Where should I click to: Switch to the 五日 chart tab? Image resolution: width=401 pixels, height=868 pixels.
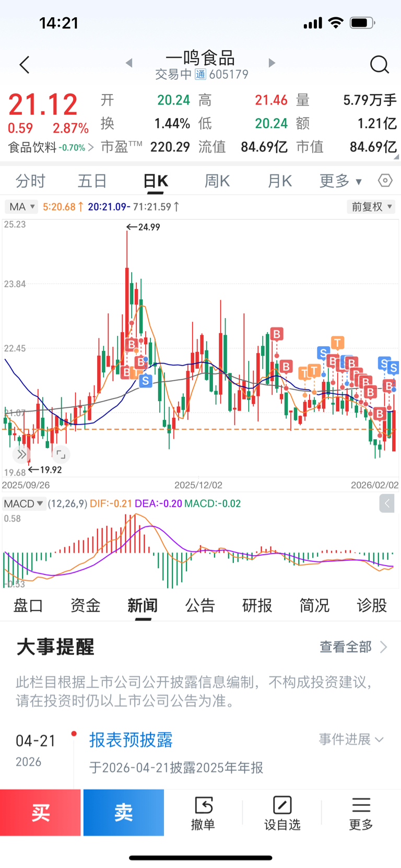pyautogui.click(x=92, y=181)
